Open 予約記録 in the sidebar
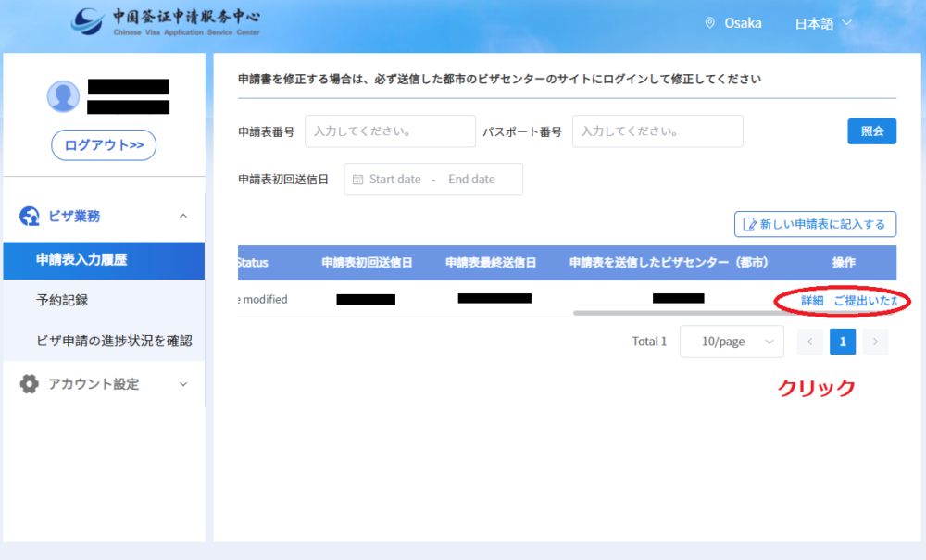The height and width of the screenshot is (560, 926). [62, 301]
